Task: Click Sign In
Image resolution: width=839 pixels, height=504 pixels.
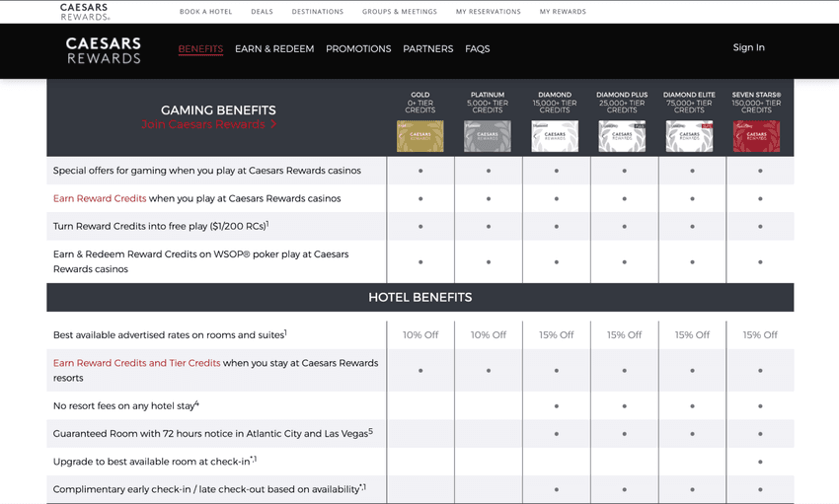Action: coord(748,47)
